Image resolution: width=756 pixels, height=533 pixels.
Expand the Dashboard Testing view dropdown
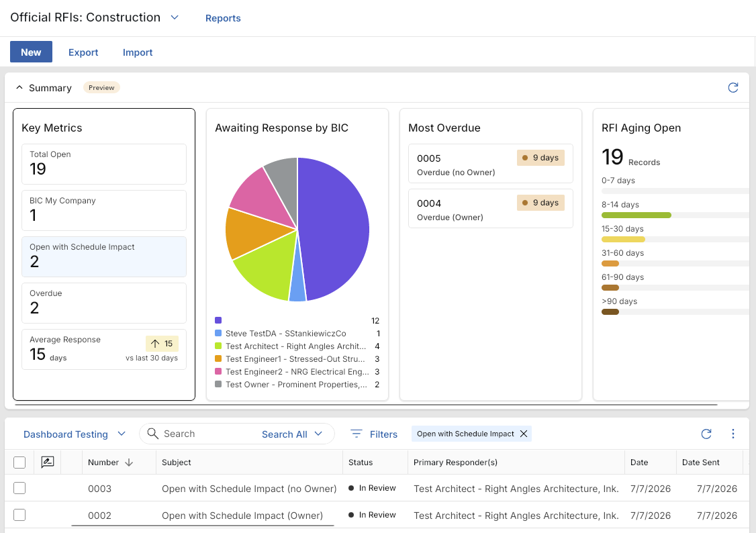pos(122,434)
